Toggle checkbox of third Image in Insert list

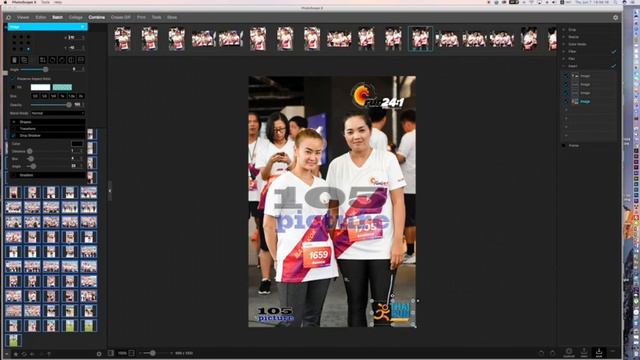pos(566,93)
